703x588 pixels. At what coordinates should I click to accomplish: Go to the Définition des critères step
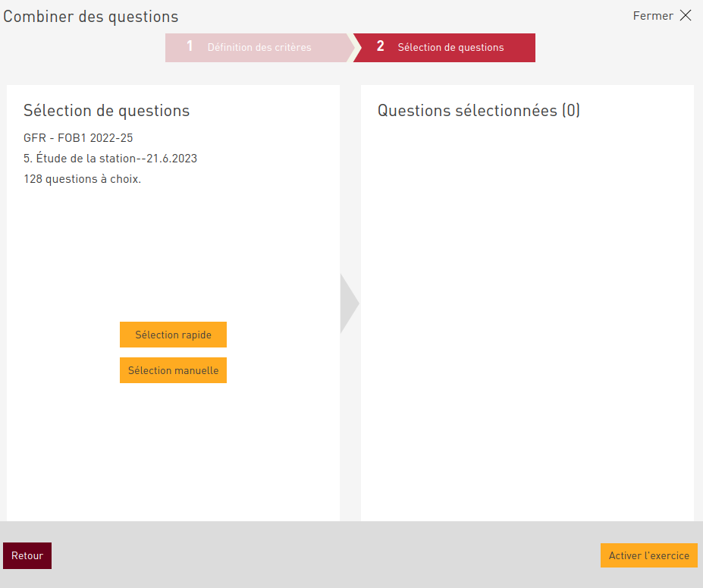coord(259,47)
